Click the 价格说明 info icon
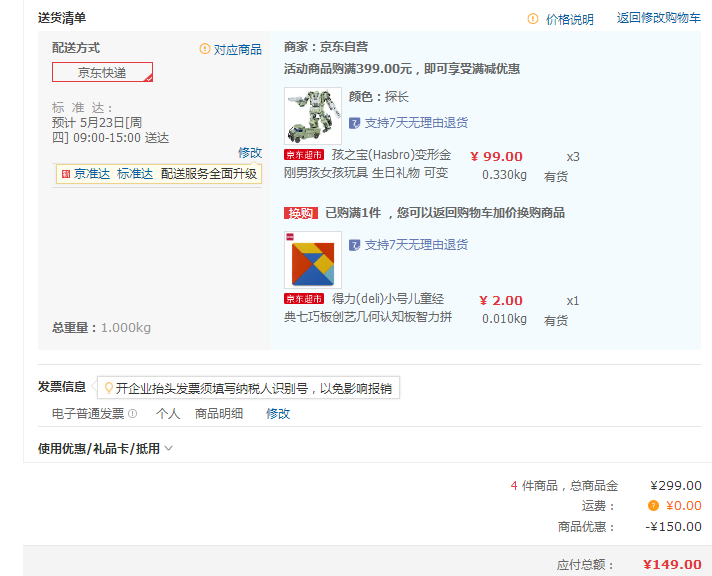This screenshot has height=576, width=712. 533,19
